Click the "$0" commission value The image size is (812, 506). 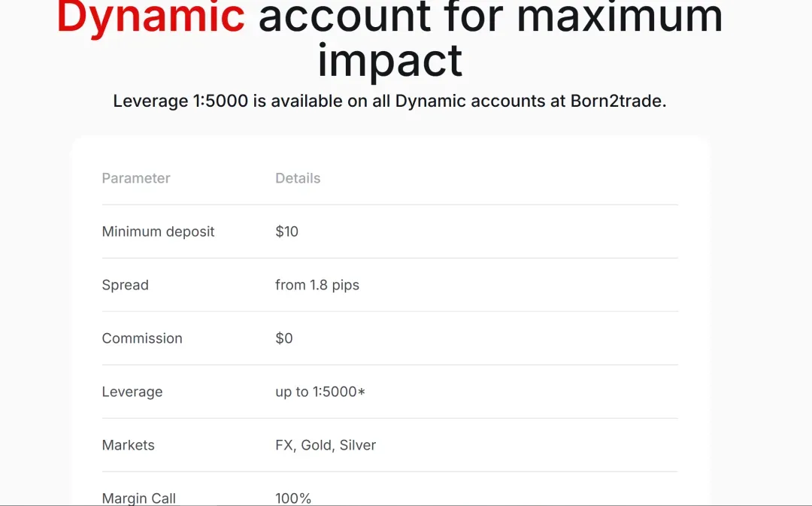(284, 338)
